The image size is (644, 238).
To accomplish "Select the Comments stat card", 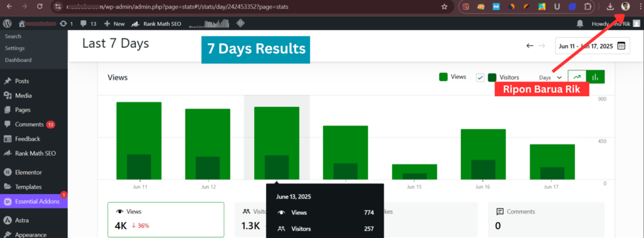I will pos(546,220).
